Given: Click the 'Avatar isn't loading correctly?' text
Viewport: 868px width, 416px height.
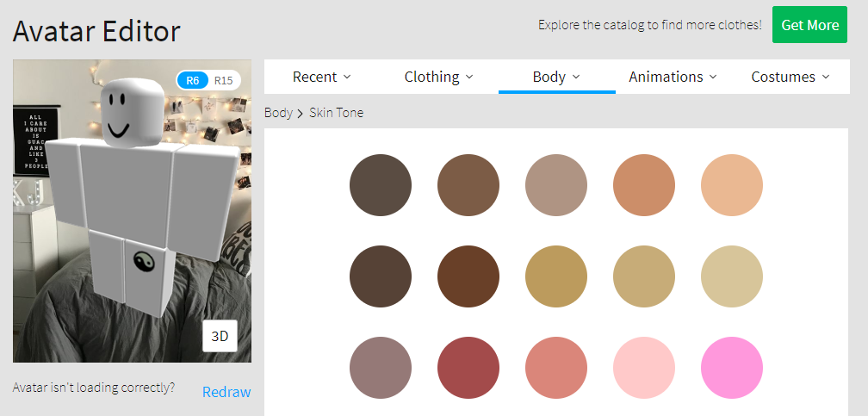Looking at the screenshot, I should tap(94, 388).
